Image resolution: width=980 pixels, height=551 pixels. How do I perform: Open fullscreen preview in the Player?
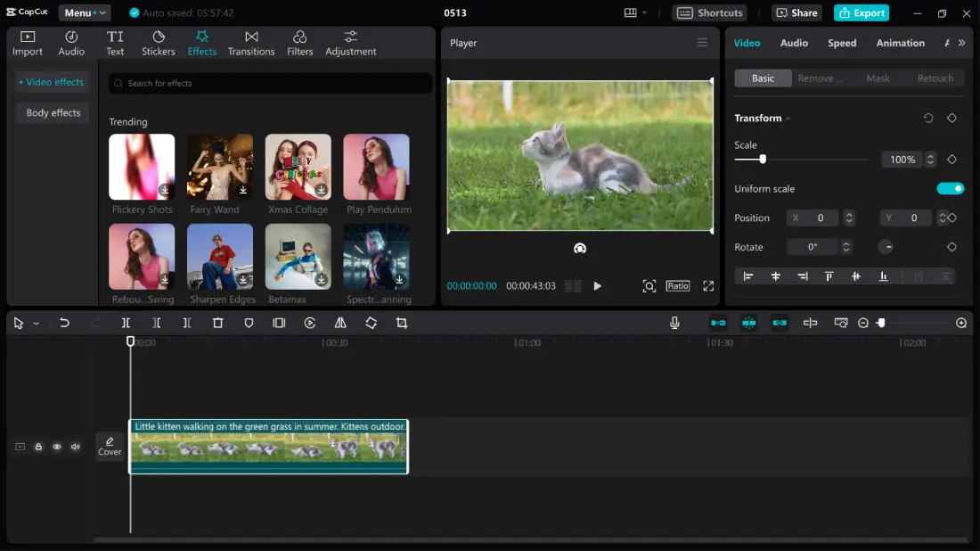708,286
